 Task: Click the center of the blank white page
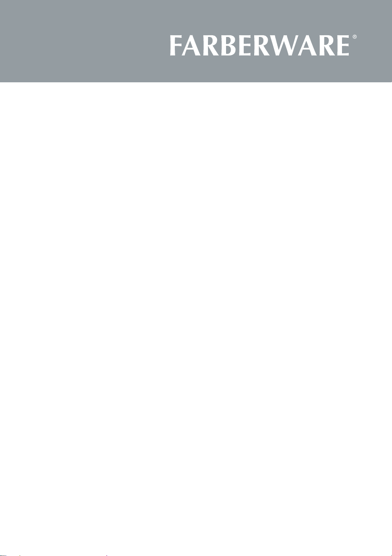tap(196, 319)
